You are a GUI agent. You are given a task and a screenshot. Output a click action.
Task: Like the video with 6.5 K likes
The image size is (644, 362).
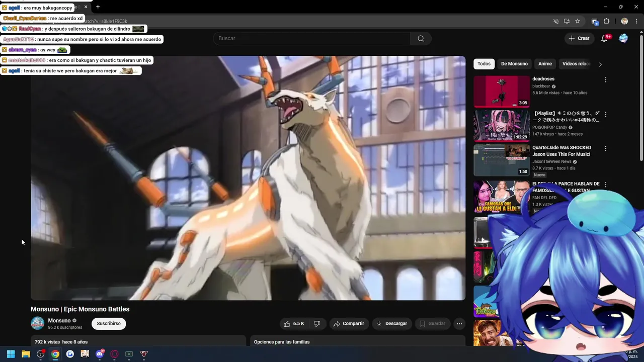(x=294, y=324)
